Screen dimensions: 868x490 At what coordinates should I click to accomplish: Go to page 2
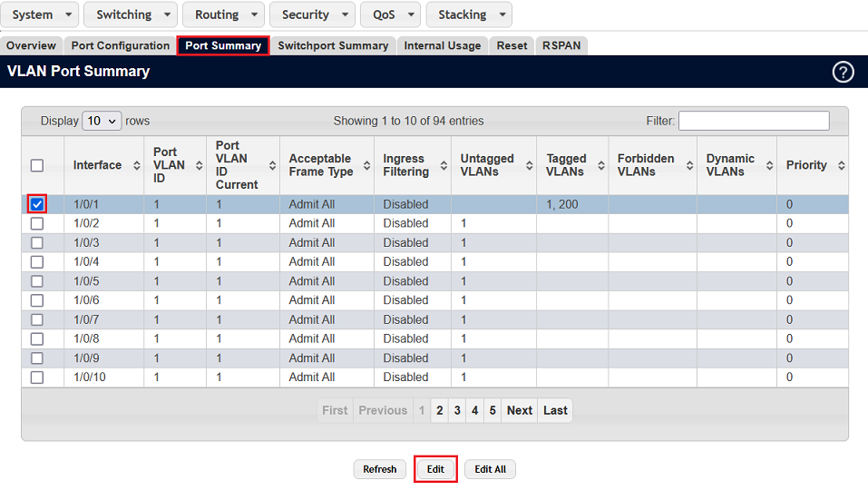point(440,410)
